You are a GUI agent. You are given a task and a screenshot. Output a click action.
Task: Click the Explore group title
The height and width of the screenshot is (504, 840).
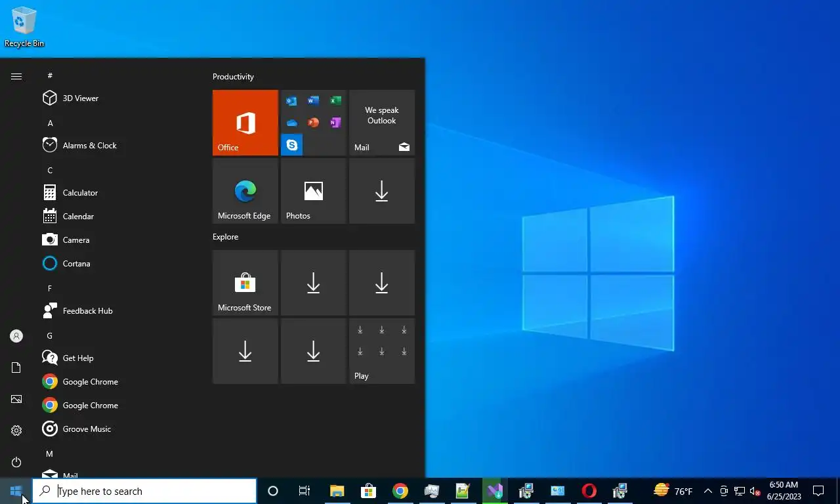pyautogui.click(x=225, y=237)
